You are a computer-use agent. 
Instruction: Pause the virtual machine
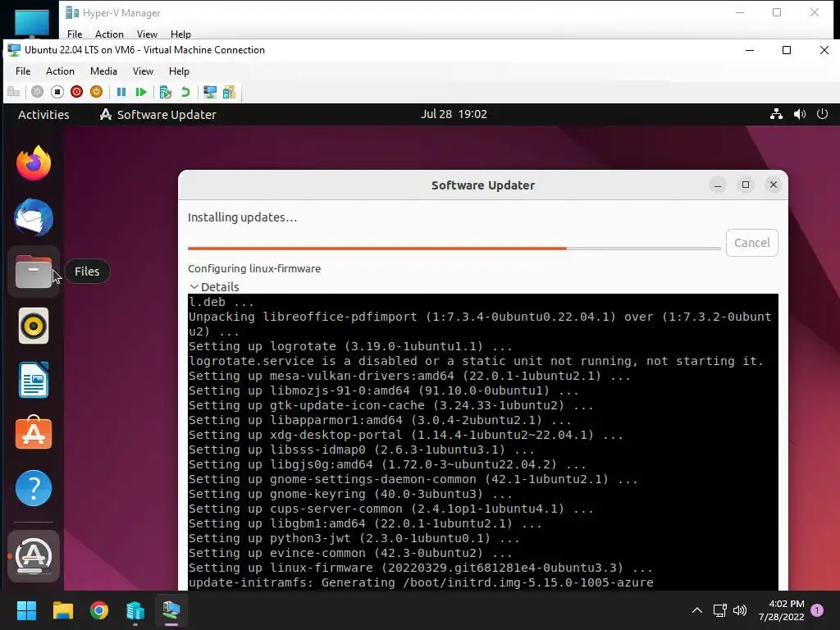point(121,92)
